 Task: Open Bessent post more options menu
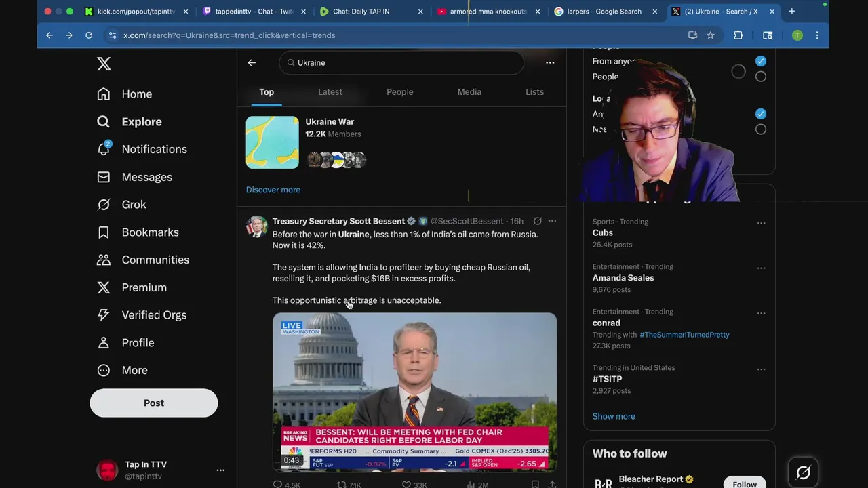552,221
